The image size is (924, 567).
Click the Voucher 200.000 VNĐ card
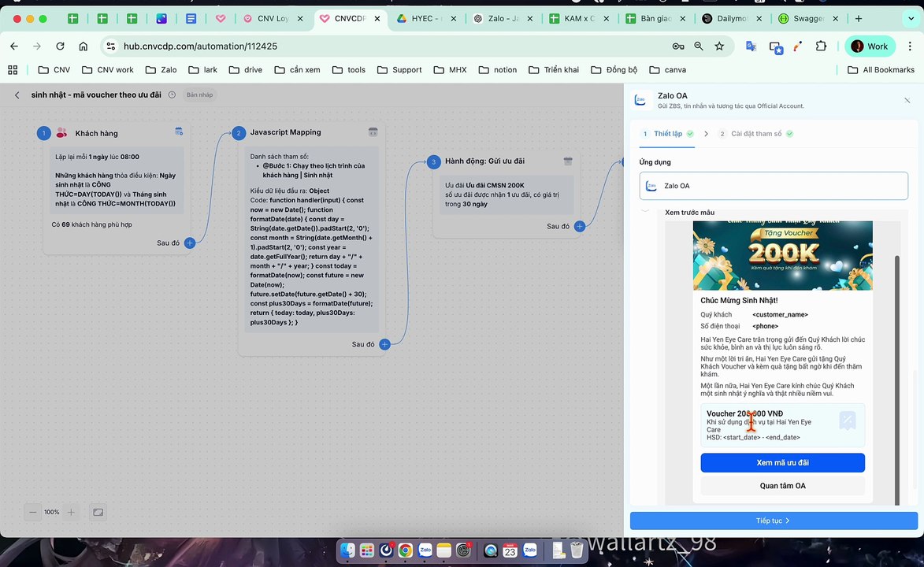tap(782, 425)
